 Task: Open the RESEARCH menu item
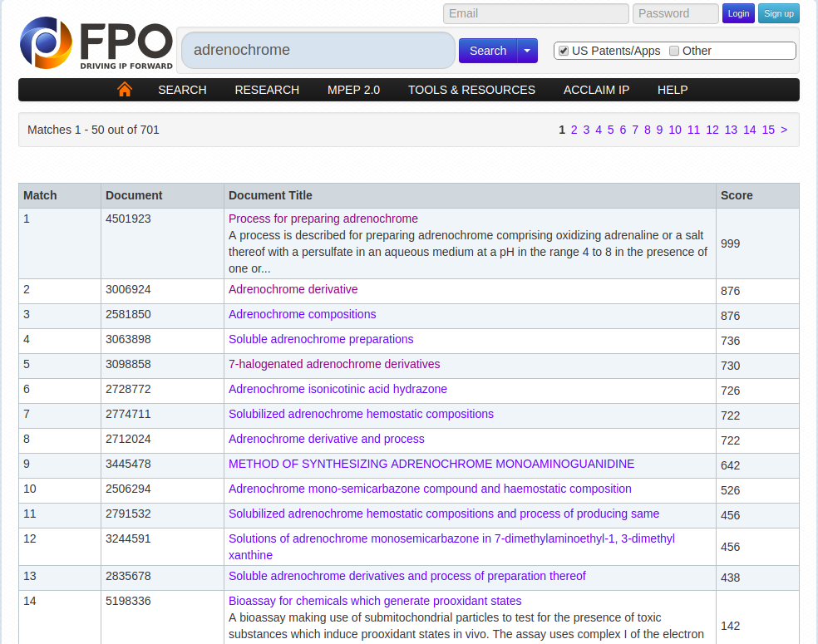click(x=267, y=90)
